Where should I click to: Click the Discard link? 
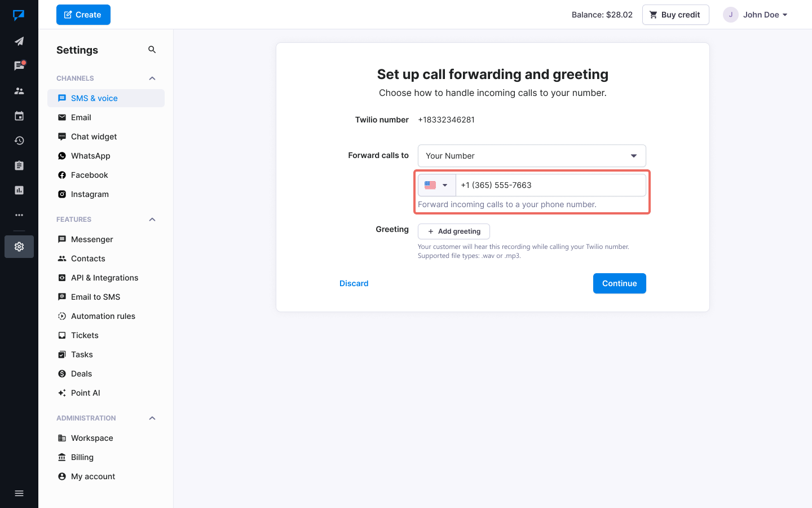[354, 283]
